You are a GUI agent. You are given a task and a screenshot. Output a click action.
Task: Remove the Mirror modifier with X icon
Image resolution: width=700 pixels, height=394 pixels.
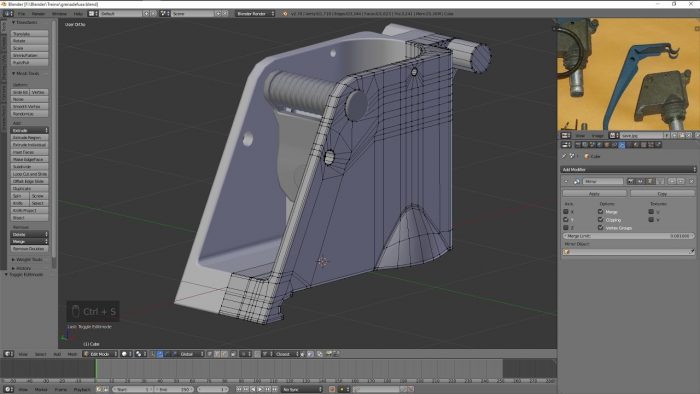[x=692, y=181]
